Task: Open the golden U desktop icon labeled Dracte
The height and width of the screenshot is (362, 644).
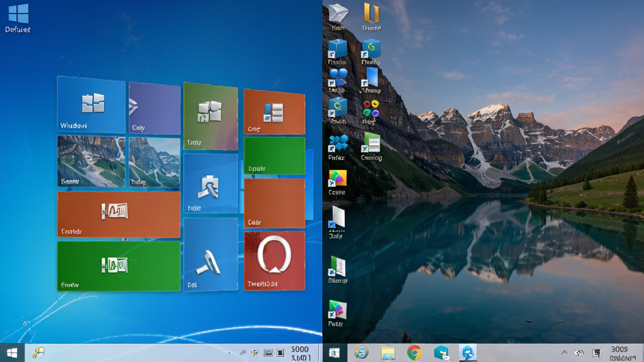Action: 371,17
